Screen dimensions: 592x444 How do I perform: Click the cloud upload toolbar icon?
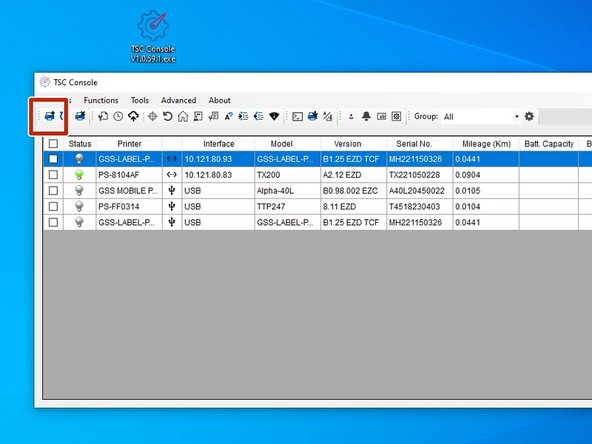tap(133, 116)
